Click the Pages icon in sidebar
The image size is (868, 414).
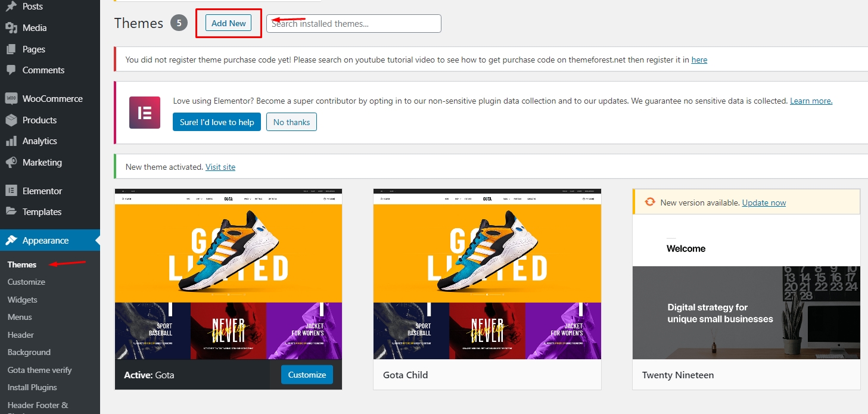pos(11,49)
